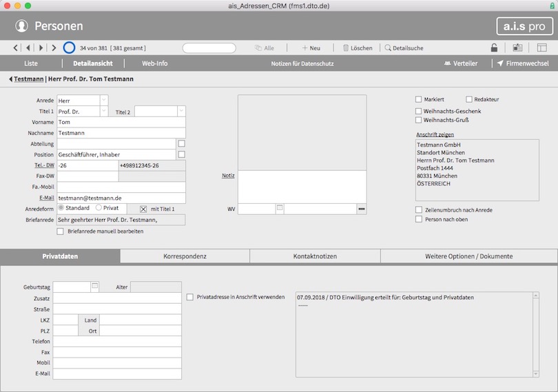Click E-Mail field testmann@testmann.de
The image size is (558, 392).
121,198
